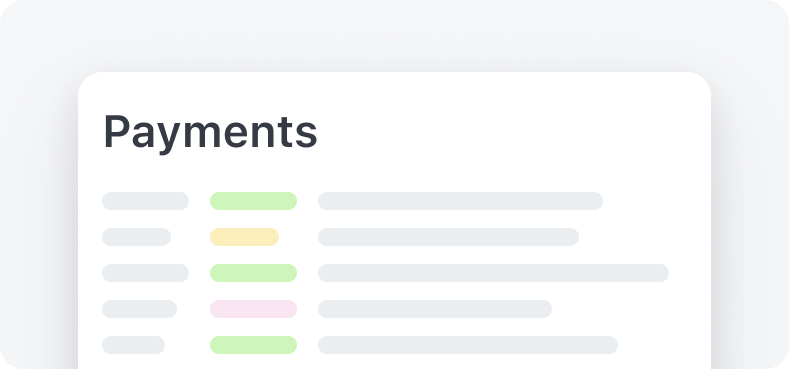The image size is (789, 369).
Task: Click the Payments heading
Action: (x=210, y=132)
